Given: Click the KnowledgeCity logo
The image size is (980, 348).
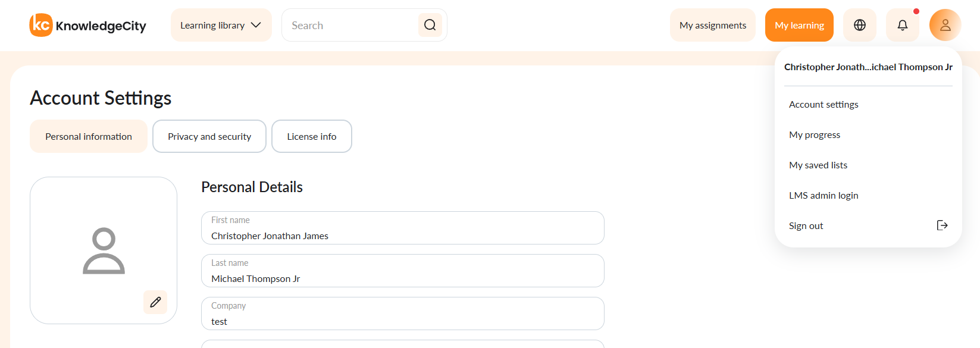Looking at the screenshot, I should tap(88, 25).
